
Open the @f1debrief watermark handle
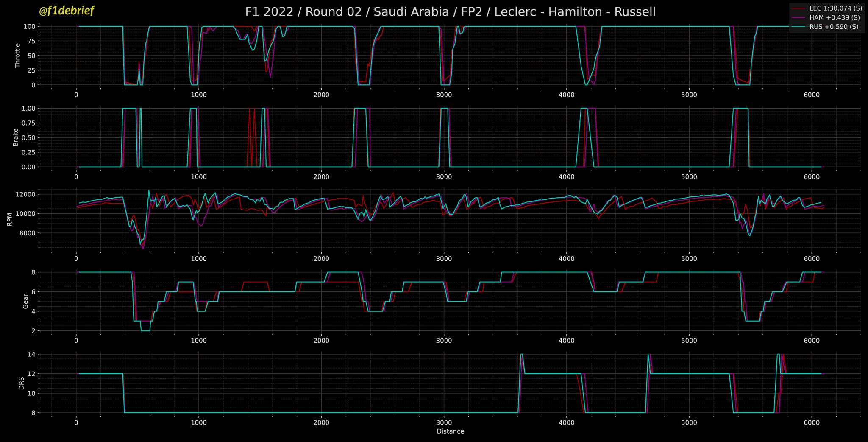click(66, 11)
